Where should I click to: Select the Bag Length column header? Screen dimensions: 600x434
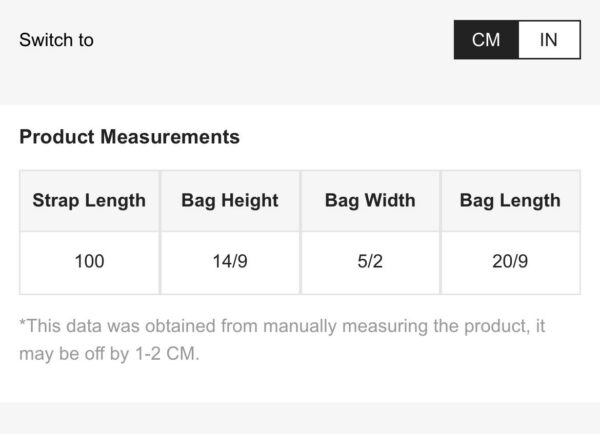pyautogui.click(x=510, y=200)
